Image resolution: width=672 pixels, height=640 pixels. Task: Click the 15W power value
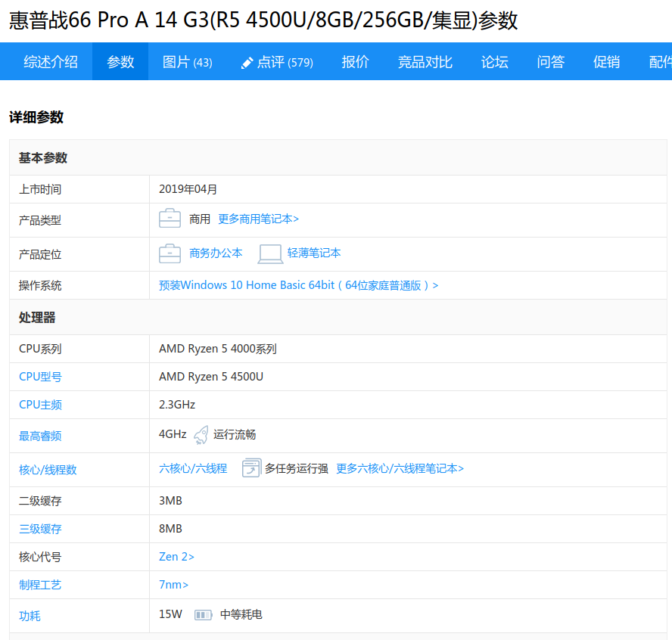170,614
